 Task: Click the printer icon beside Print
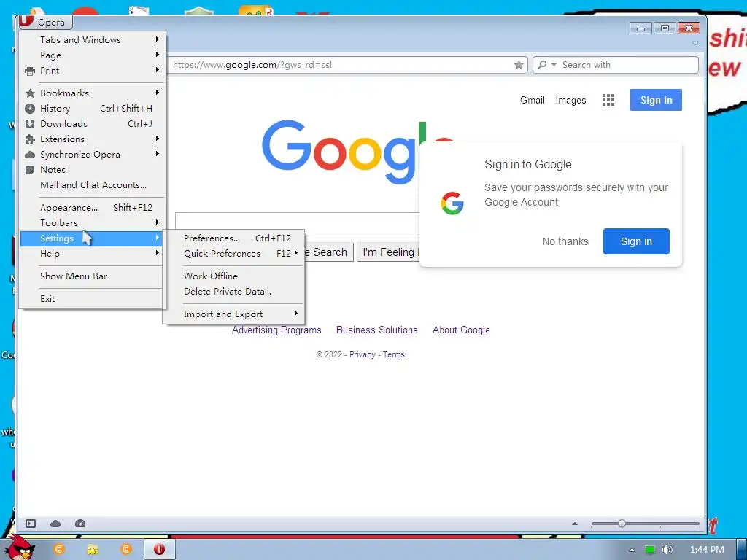(30, 71)
